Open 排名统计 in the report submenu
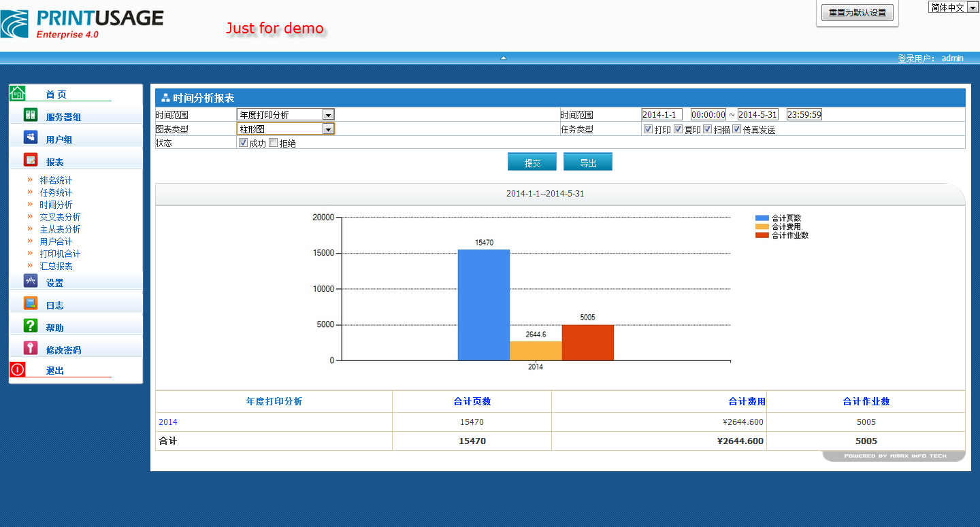 tap(56, 180)
